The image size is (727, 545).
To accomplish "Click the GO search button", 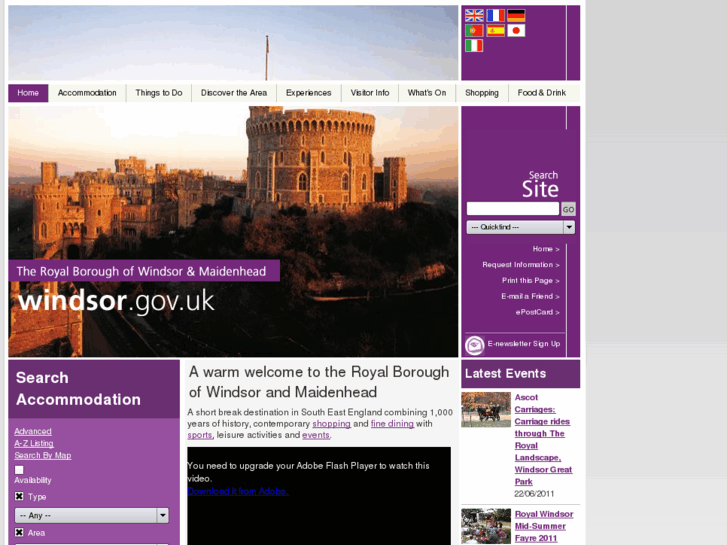I will [568, 209].
